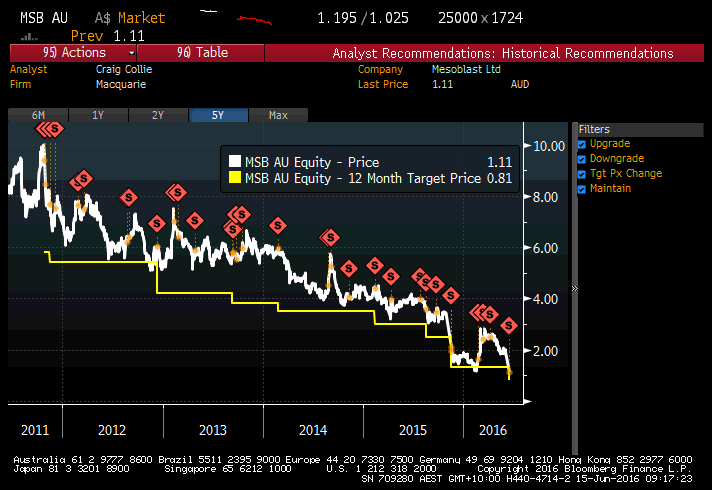The image size is (712, 490).
Task: Click the 2016 x-axis year label
Action: pos(493,430)
